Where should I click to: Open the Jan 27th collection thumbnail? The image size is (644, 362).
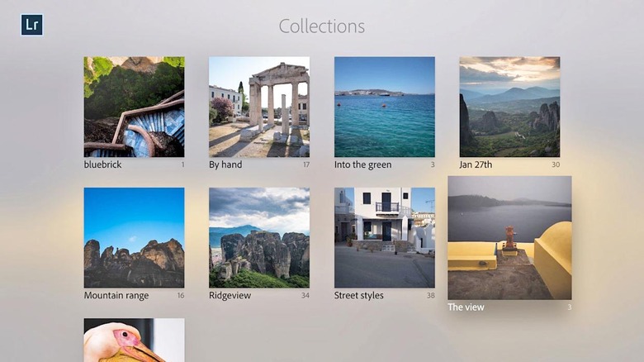[509, 107]
